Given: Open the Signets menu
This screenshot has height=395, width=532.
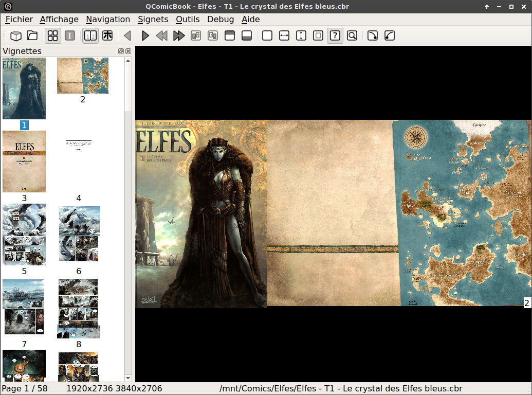Looking at the screenshot, I should point(153,20).
